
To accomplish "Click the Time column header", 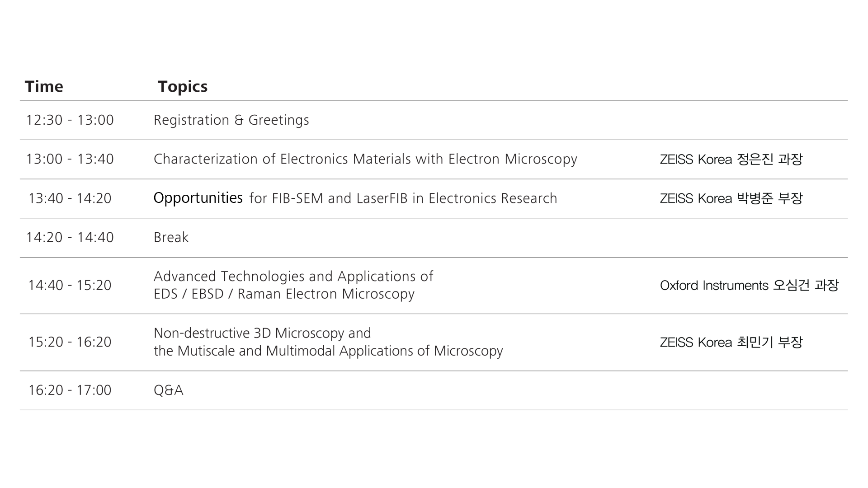I will (x=44, y=86).
